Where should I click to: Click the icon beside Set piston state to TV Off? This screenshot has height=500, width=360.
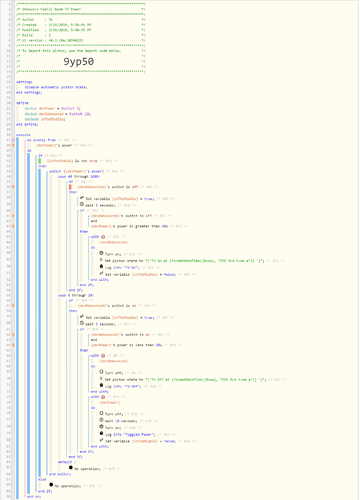coord(101,379)
